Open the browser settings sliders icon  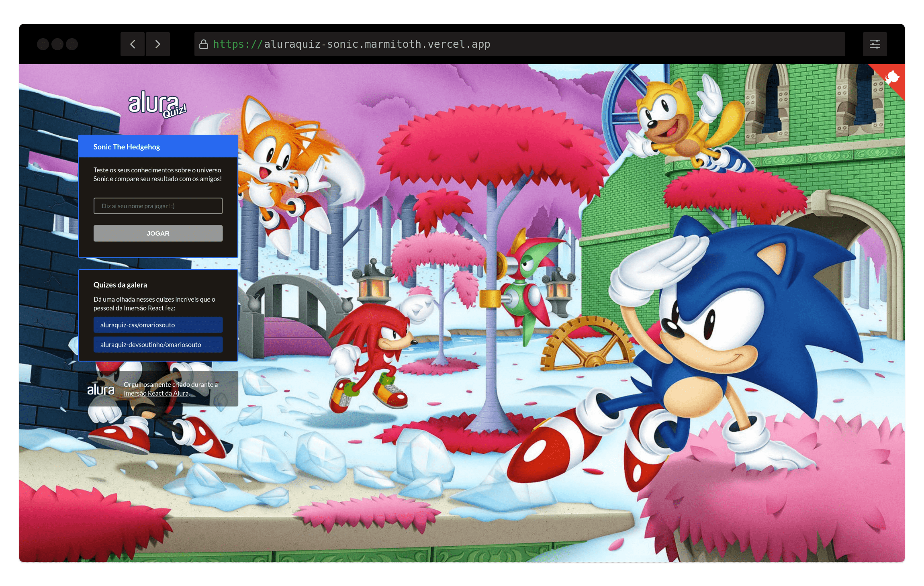(x=875, y=44)
